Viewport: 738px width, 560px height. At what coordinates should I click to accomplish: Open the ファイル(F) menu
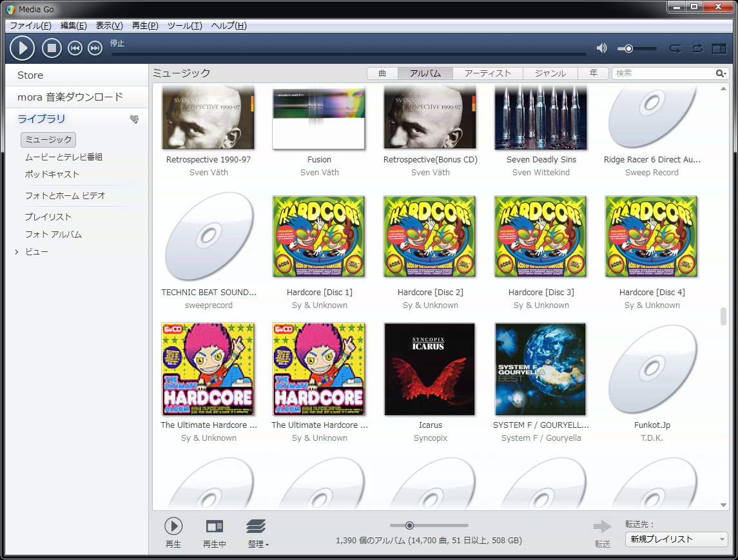[30, 25]
